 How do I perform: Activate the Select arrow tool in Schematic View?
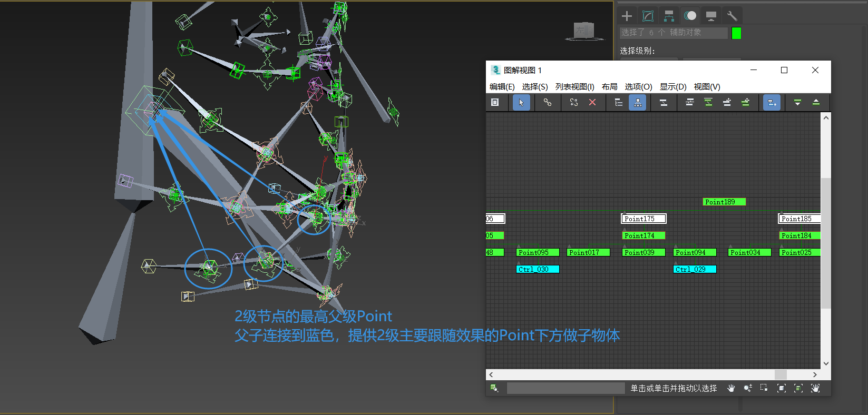[521, 103]
